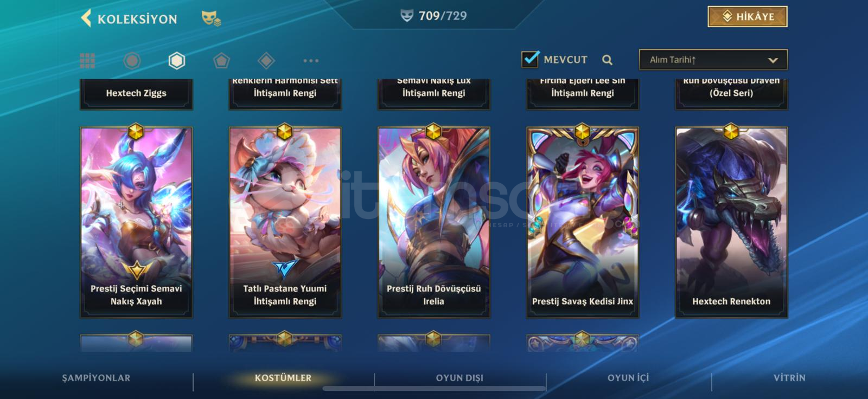This screenshot has width=868, height=399.
Task: Switch to the Şampiyonlar tab
Action: [x=96, y=378]
